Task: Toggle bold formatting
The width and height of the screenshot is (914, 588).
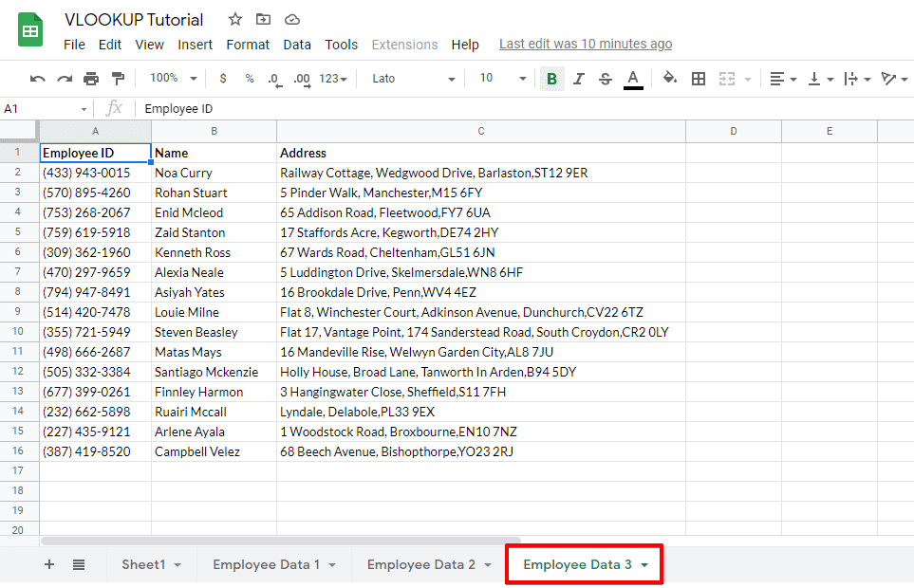Action: click(552, 79)
